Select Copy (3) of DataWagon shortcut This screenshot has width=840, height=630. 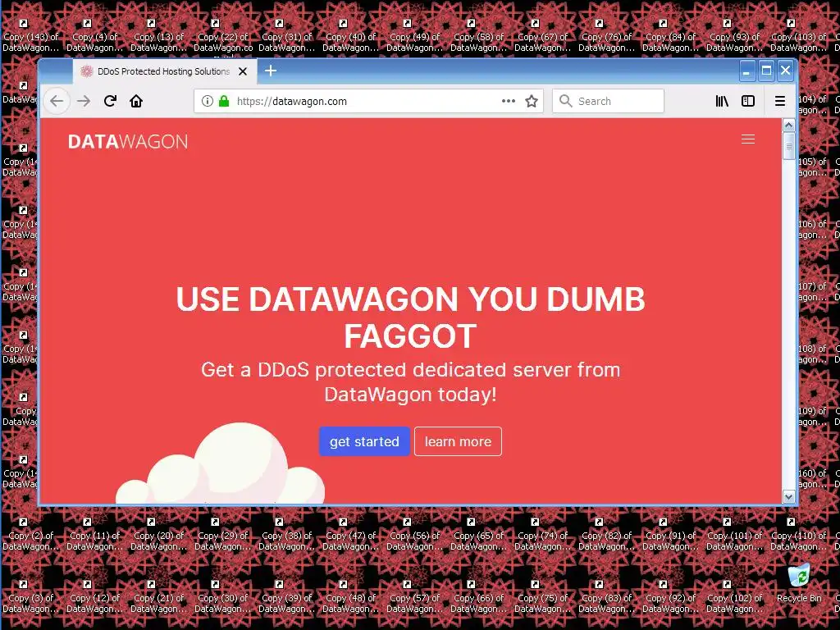[x=30, y=597]
